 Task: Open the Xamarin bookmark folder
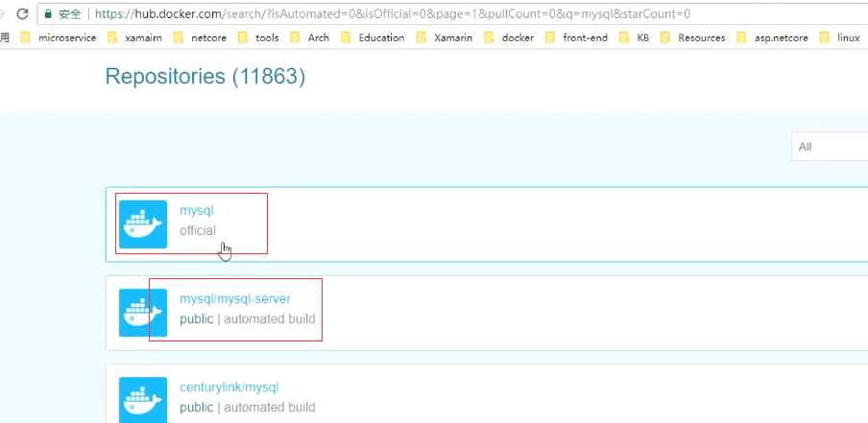(445, 37)
